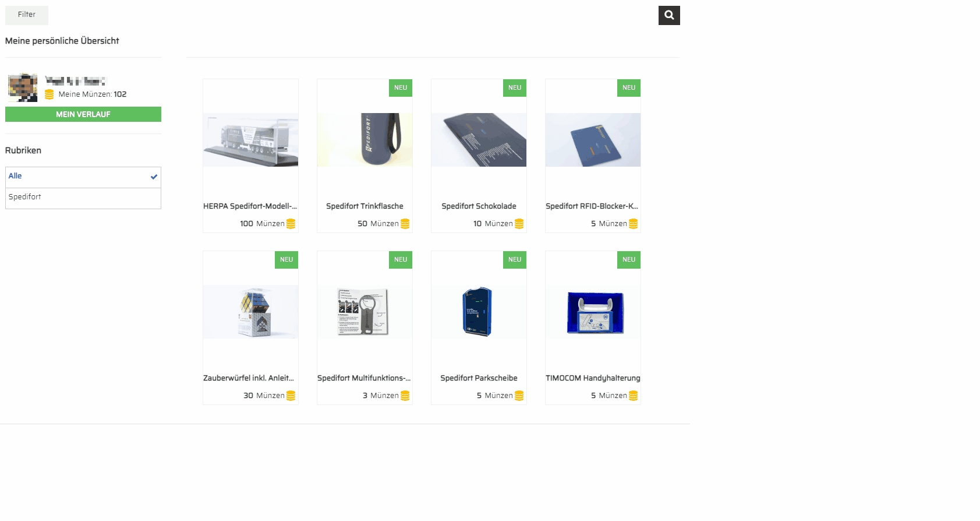Click the 'Meine Münzen: 102' balance text
Viewport: 980px width, 521px height.
[x=93, y=94]
